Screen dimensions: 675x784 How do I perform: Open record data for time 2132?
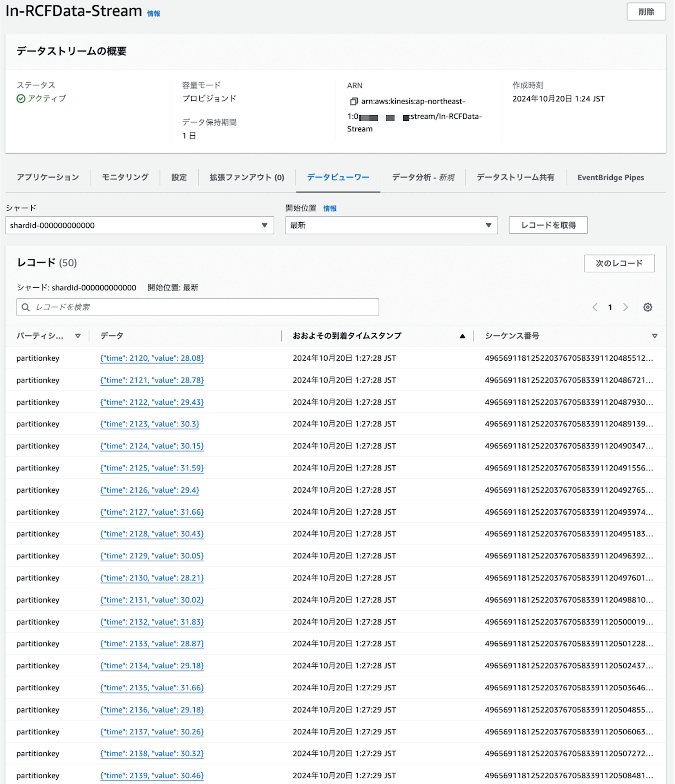152,622
